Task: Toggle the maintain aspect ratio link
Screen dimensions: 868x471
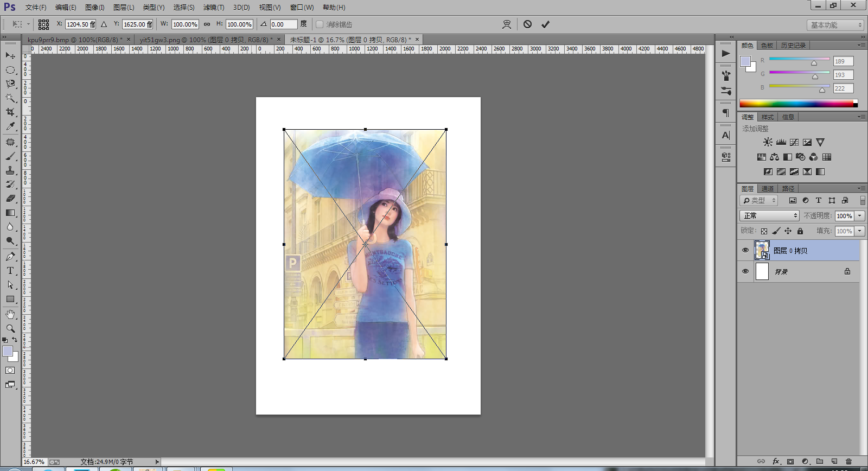Action: [207, 24]
